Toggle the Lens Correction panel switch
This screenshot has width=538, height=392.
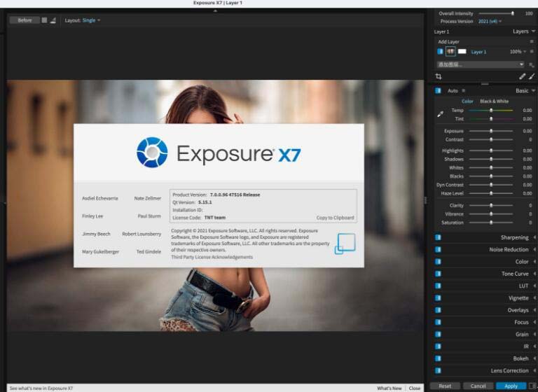click(438, 370)
